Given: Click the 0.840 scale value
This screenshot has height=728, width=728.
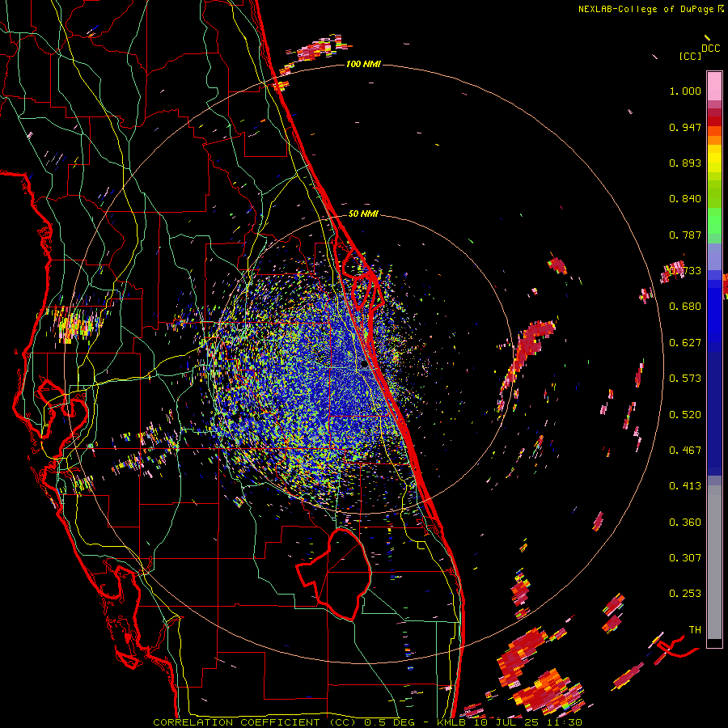Looking at the screenshot, I should pyautogui.click(x=685, y=199).
